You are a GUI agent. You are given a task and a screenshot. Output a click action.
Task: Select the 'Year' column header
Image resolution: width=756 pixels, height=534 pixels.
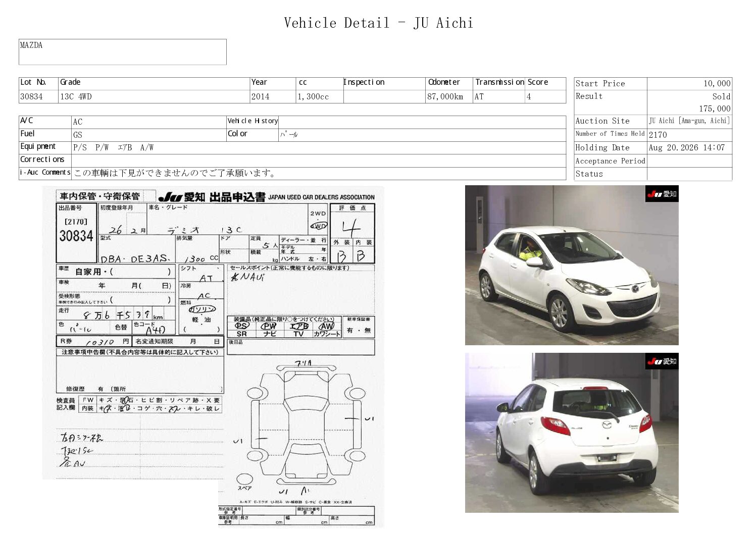click(259, 82)
